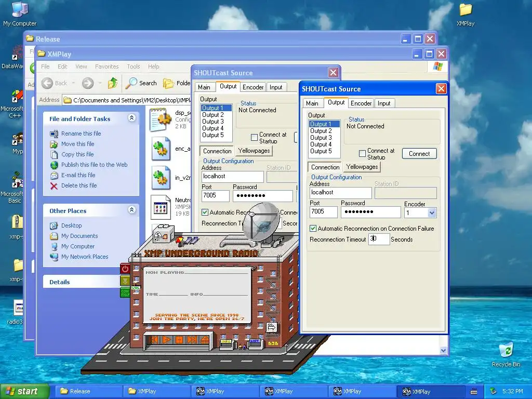Screen dimensions: 532x399
Task: Switch to Input tab in front SHOUTcast window
Action: pos(384,103)
